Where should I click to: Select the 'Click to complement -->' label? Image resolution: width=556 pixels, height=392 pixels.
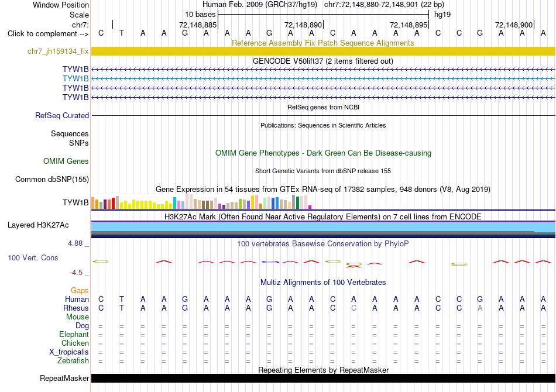click(48, 34)
